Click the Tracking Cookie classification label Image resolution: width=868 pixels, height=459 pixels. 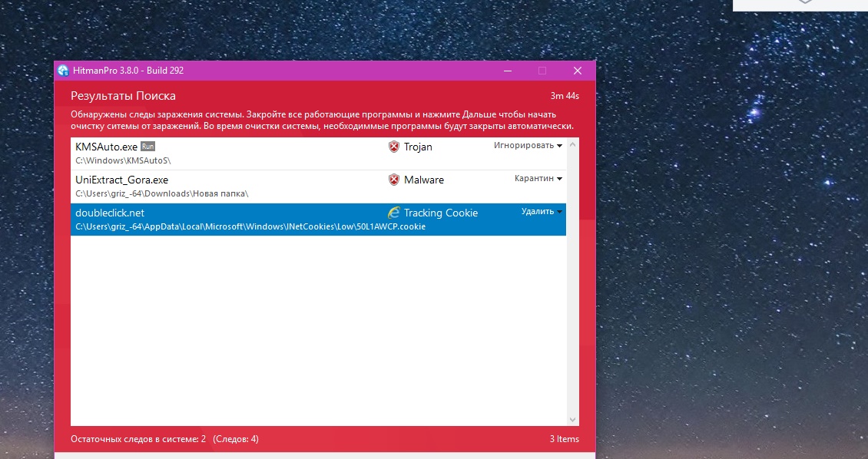(x=441, y=213)
